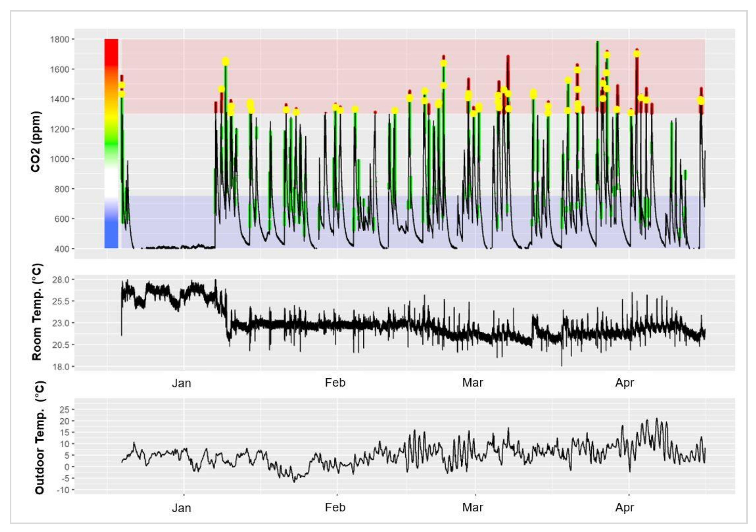Click the 1000 tick label on CO2 axis
Image resolution: width=756 pixels, height=532 pixels.
pyautogui.click(x=60, y=159)
